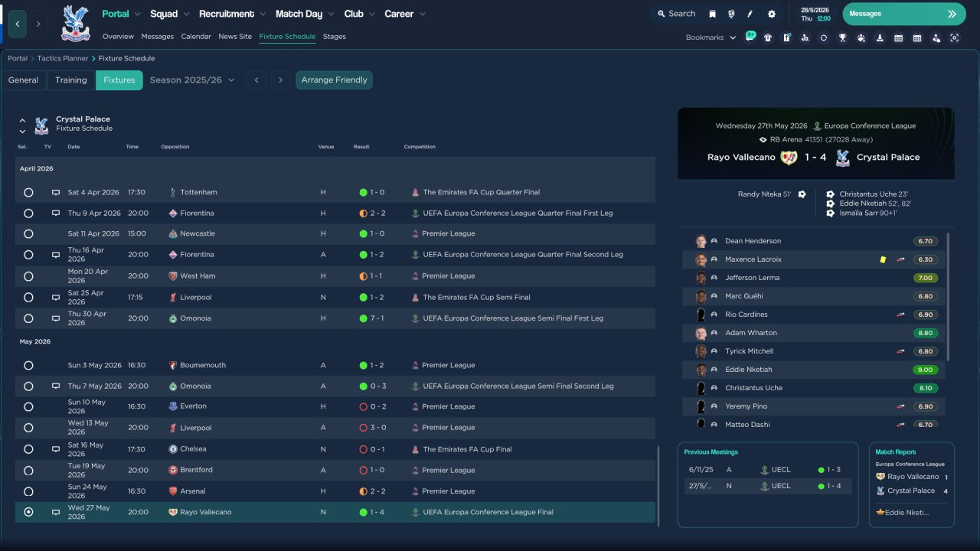The height and width of the screenshot is (551, 980).
Task: Click the fixture list scrollbar
Action: click(658, 485)
